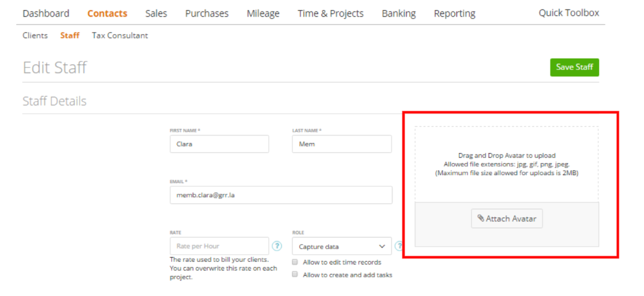Click the help icon next to Rate field
This screenshot has height=296, width=644.
click(x=277, y=246)
